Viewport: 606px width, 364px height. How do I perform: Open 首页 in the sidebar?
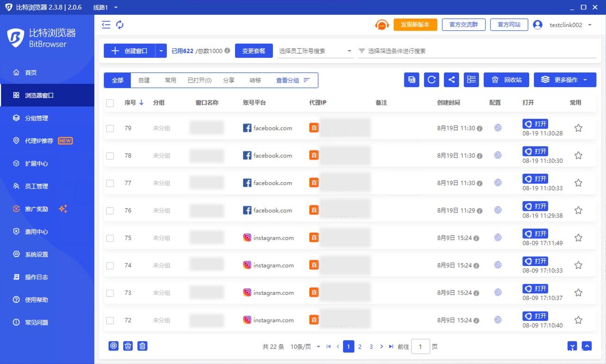click(47, 72)
